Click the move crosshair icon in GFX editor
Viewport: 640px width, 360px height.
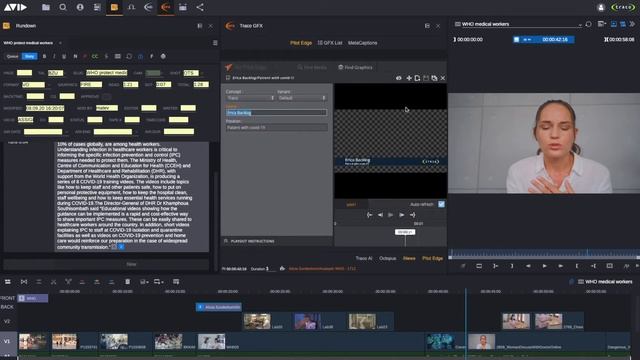(x=409, y=78)
